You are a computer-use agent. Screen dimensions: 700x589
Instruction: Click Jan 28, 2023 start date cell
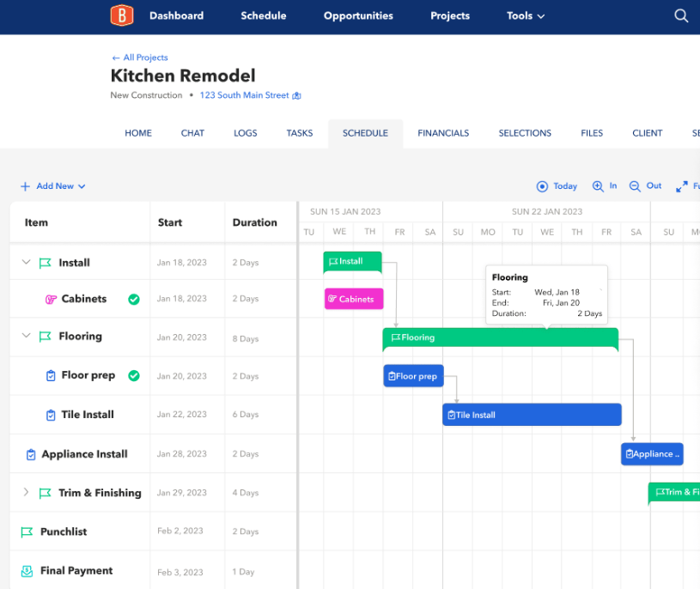tap(182, 454)
